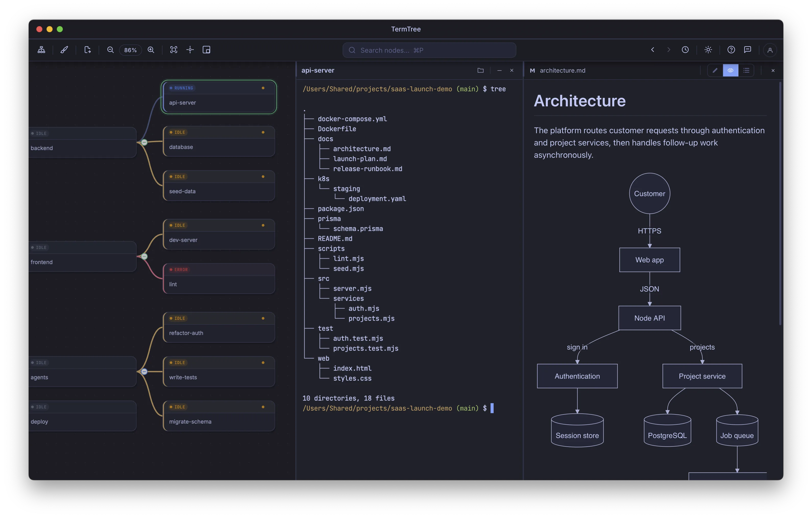Click projects.test.mjs in tree output

click(366, 348)
